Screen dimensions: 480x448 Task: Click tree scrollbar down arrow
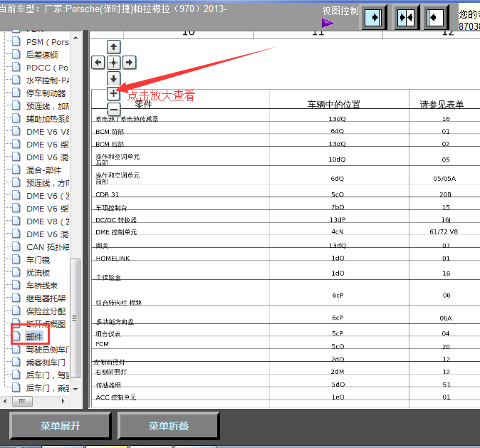click(75, 389)
